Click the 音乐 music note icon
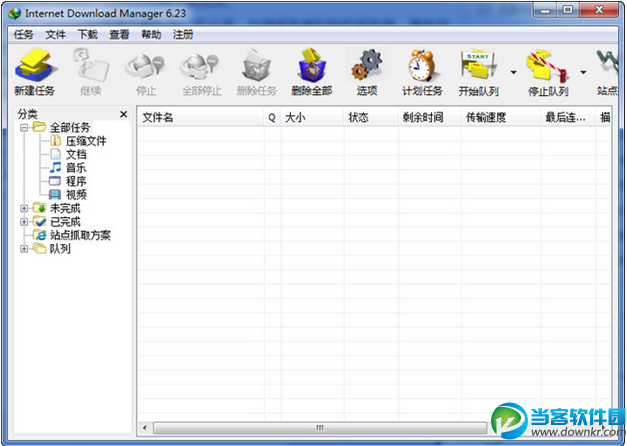This screenshot has height=446, width=627. pos(55,168)
